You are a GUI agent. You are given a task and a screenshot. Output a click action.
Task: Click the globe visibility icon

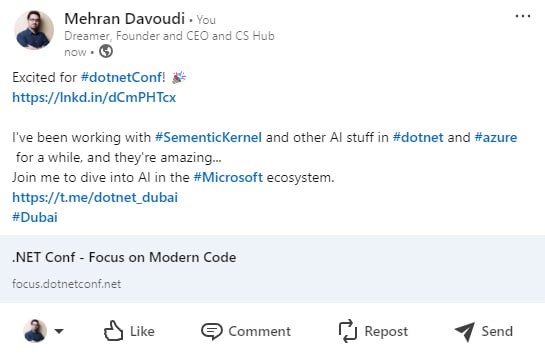pyautogui.click(x=106, y=51)
